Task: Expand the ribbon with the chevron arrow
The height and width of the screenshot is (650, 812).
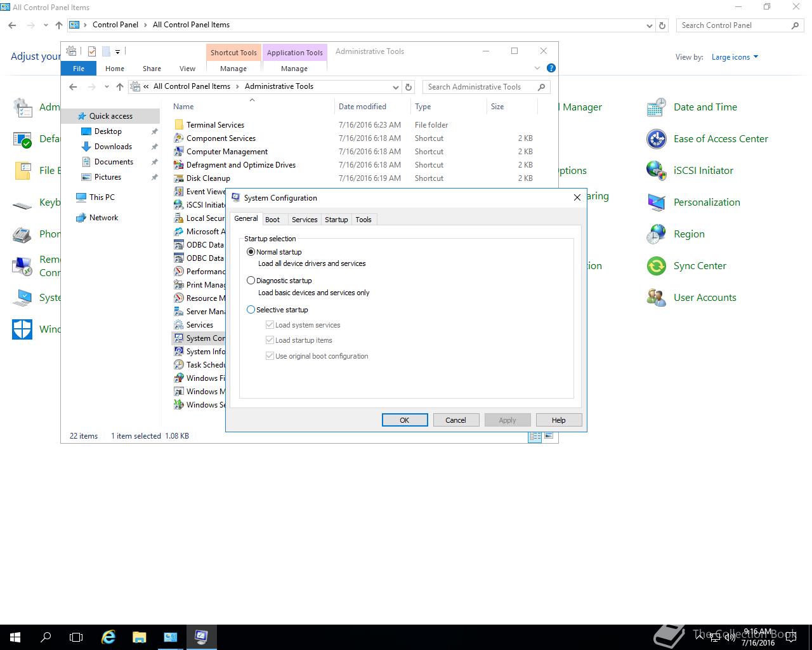Action: [x=537, y=68]
